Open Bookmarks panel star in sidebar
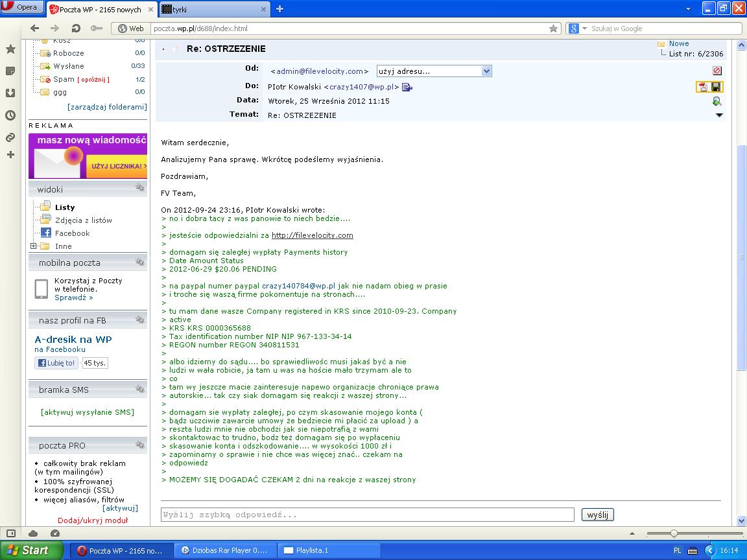The image size is (747, 560). (x=10, y=49)
